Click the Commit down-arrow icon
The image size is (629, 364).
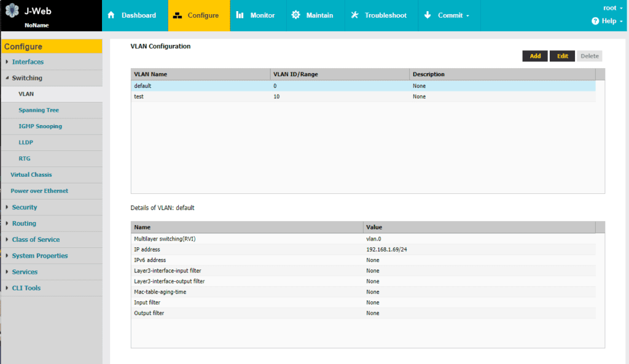(x=428, y=15)
